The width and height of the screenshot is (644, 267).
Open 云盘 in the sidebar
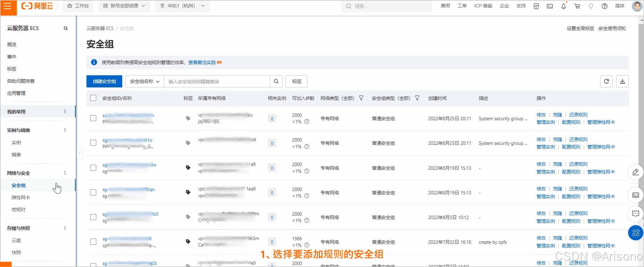click(16, 240)
